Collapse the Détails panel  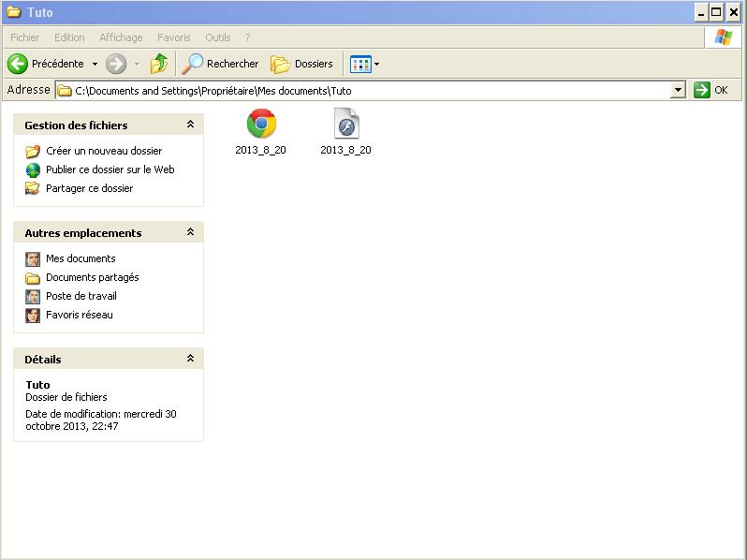tap(190, 359)
